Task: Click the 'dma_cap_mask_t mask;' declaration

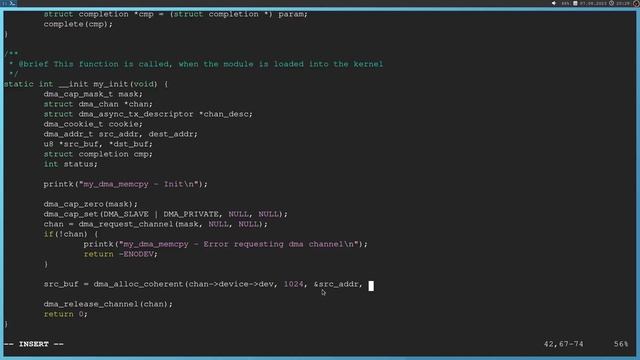Action: coord(93,94)
